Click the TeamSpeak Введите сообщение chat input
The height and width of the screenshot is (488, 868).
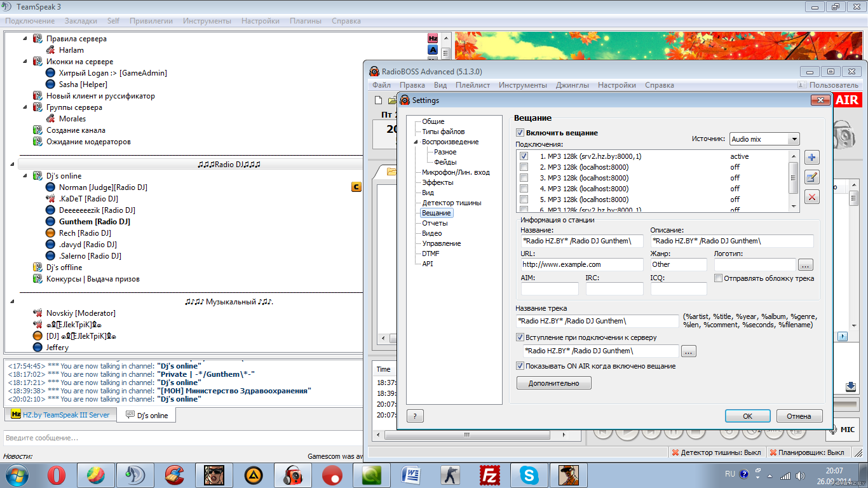point(182,438)
